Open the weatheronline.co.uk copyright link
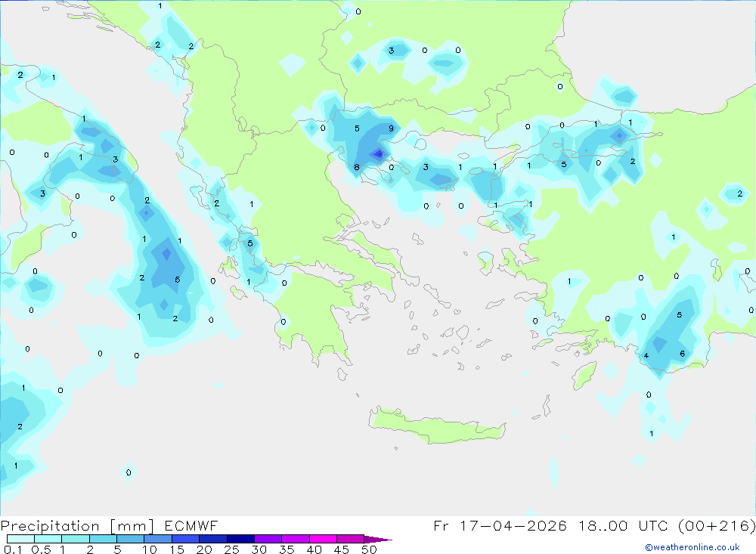 (692, 546)
